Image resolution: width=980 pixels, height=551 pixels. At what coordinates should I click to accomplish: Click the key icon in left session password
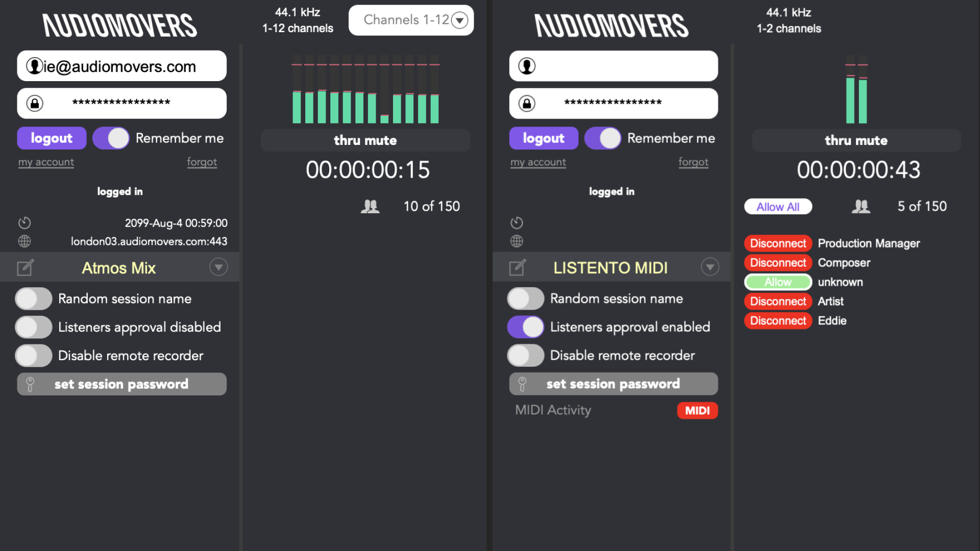pyautogui.click(x=30, y=385)
